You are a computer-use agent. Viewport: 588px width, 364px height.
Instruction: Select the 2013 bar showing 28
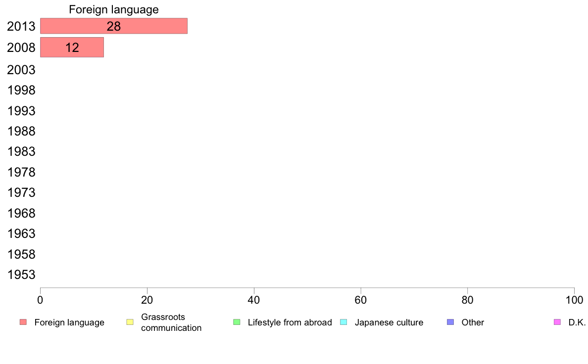click(114, 26)
